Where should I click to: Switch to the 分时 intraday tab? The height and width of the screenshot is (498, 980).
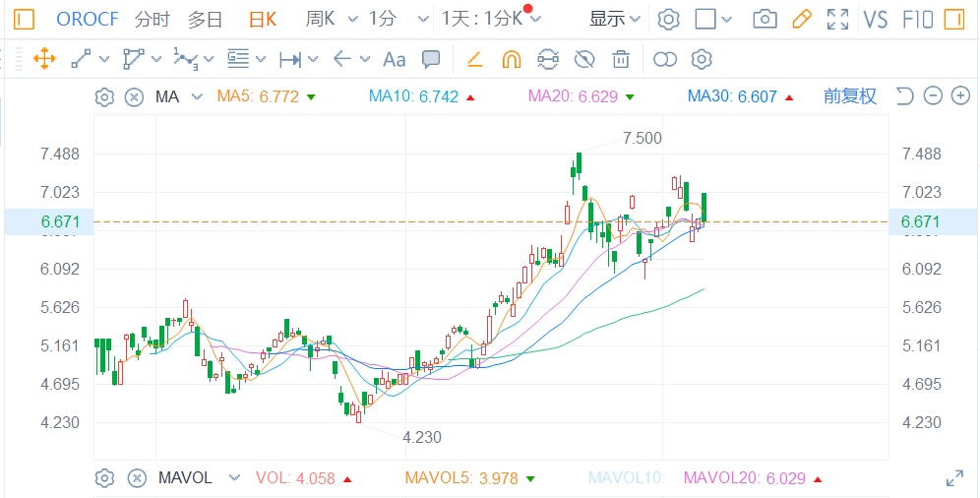pos(152,19)
